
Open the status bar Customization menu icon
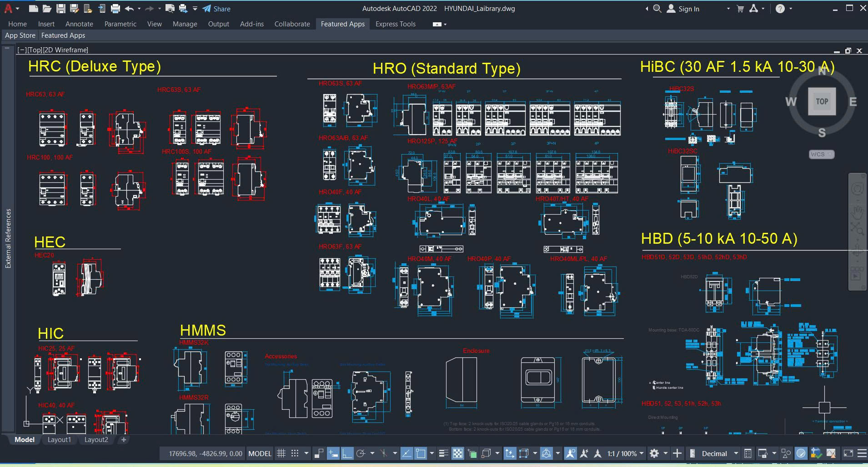click(x=862, y=453)
